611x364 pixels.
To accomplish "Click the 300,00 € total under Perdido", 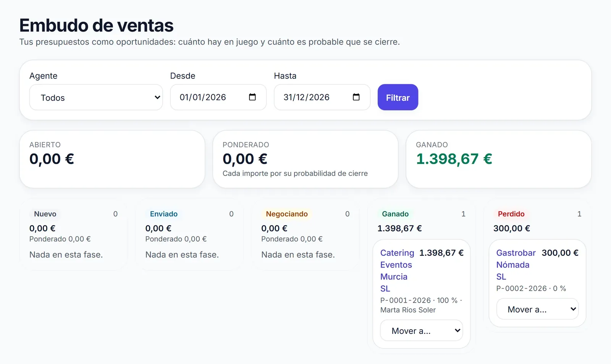I will (x=512, y=228).
